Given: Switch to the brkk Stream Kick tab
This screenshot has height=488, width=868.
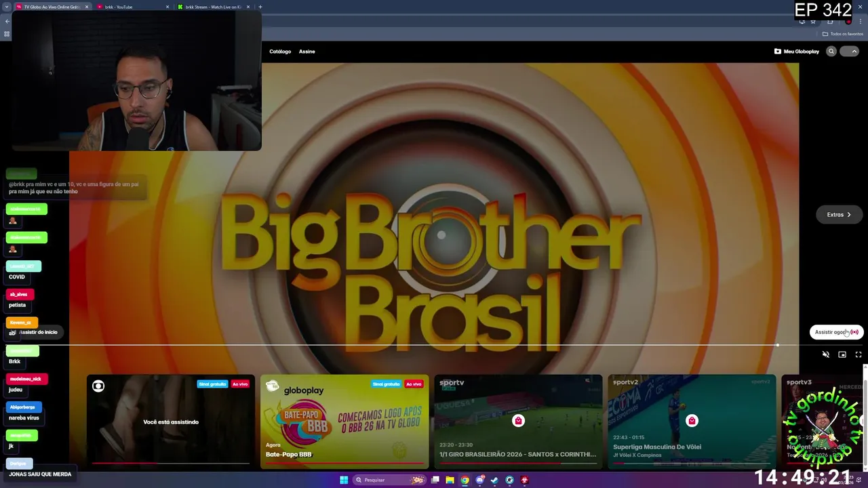Looking at the screenshot, I should pos(213,7).
